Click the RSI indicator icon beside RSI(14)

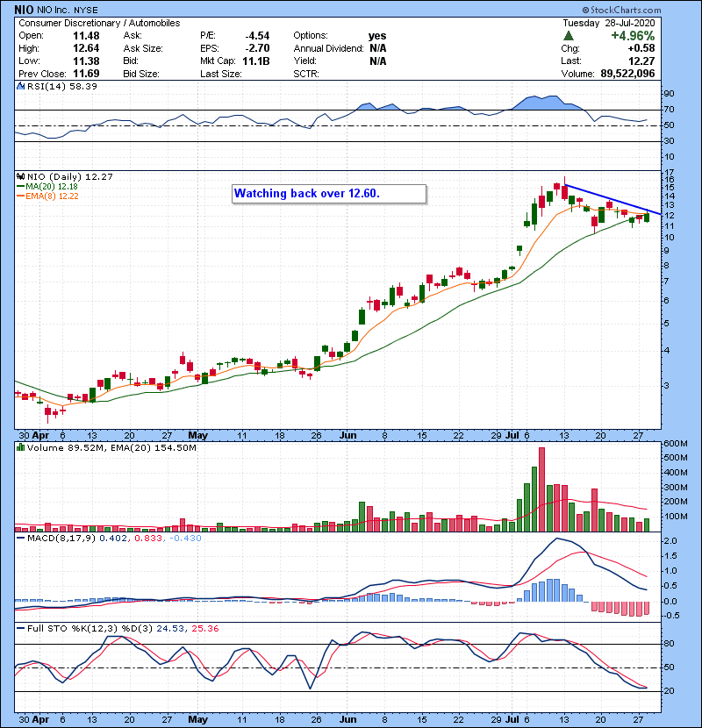[21, 86]
